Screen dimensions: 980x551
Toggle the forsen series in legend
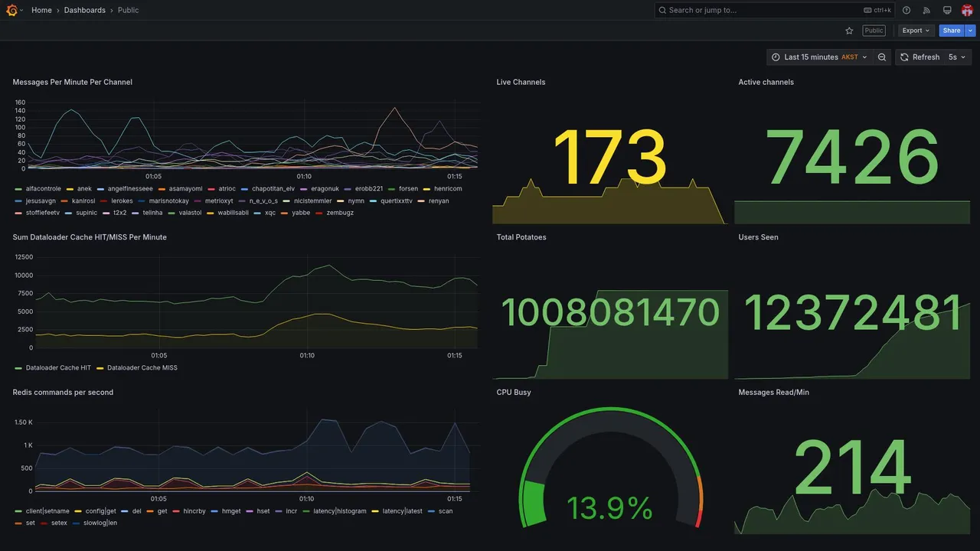tap(403, 189)
